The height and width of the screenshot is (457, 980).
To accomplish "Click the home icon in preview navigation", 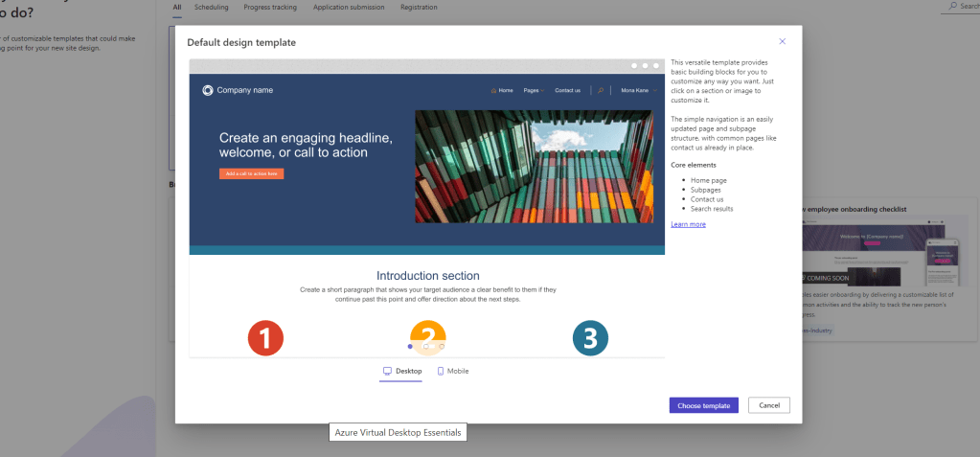I will click(493, 91).
